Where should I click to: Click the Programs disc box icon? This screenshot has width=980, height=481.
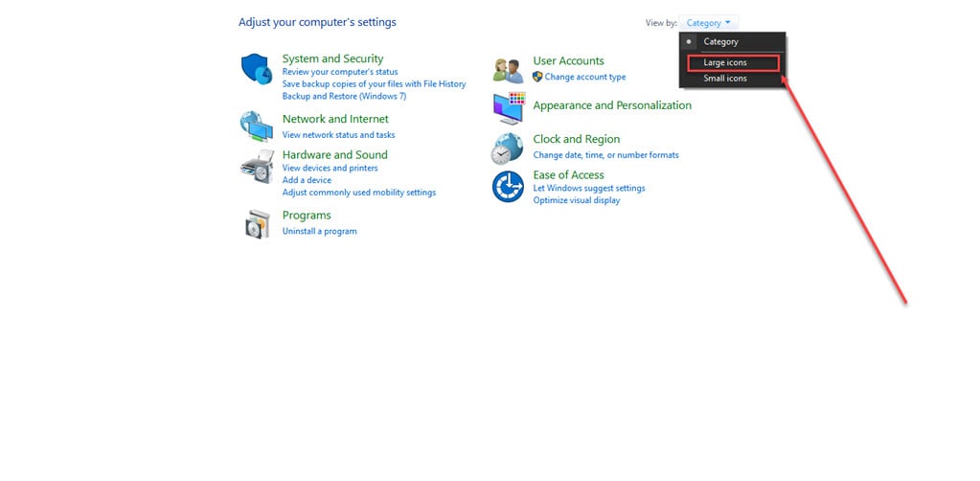pyautogui.click(x=257, y=224)
